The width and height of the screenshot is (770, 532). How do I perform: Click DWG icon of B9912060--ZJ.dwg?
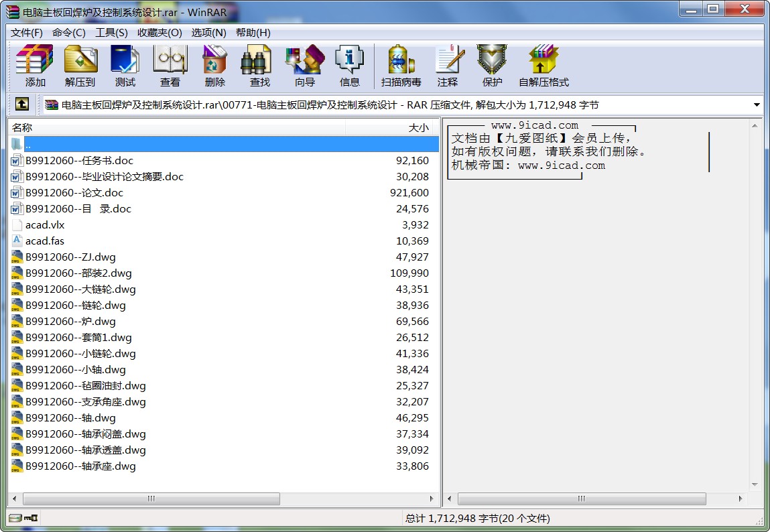17,257
